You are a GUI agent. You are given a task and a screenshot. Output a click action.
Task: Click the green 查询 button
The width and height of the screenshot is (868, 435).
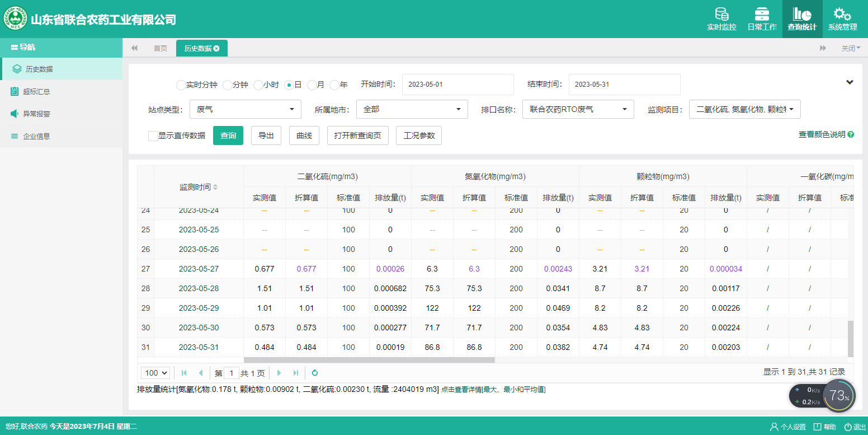pos(228,135)
